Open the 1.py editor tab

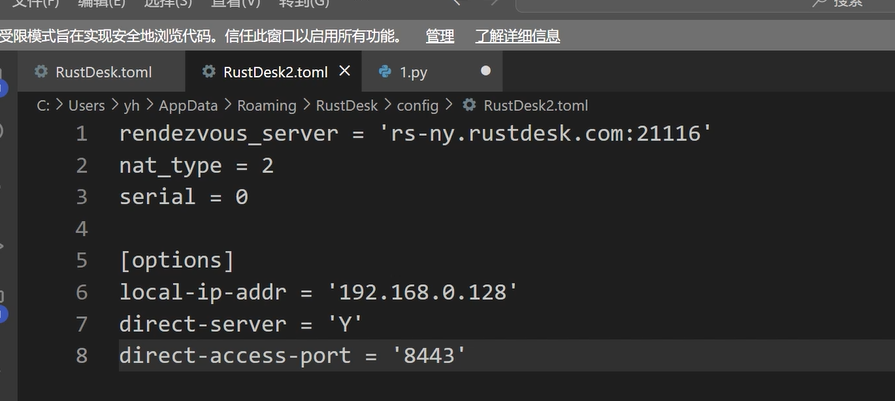click(413, 72)
